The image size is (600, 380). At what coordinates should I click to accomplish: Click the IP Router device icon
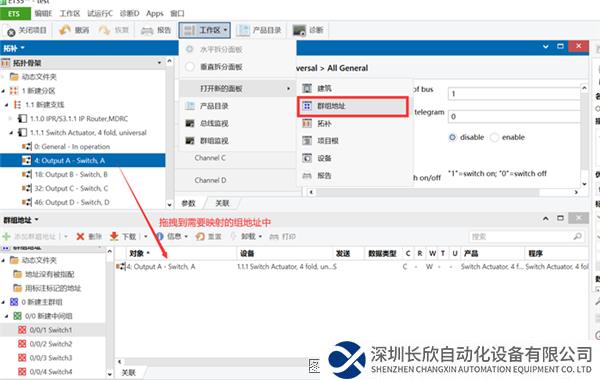coord(23,119)
